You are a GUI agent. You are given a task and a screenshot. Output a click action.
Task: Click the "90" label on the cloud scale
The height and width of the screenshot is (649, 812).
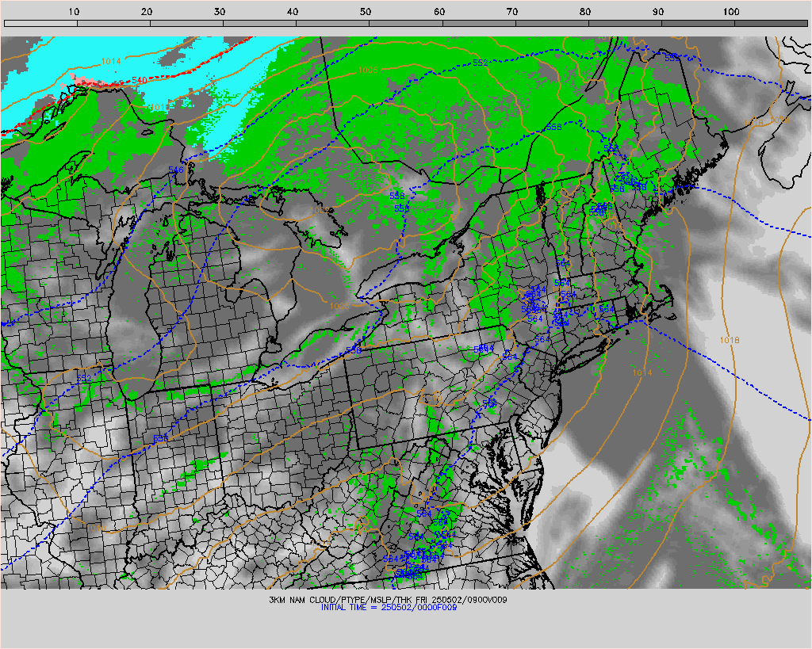[658, 11]
